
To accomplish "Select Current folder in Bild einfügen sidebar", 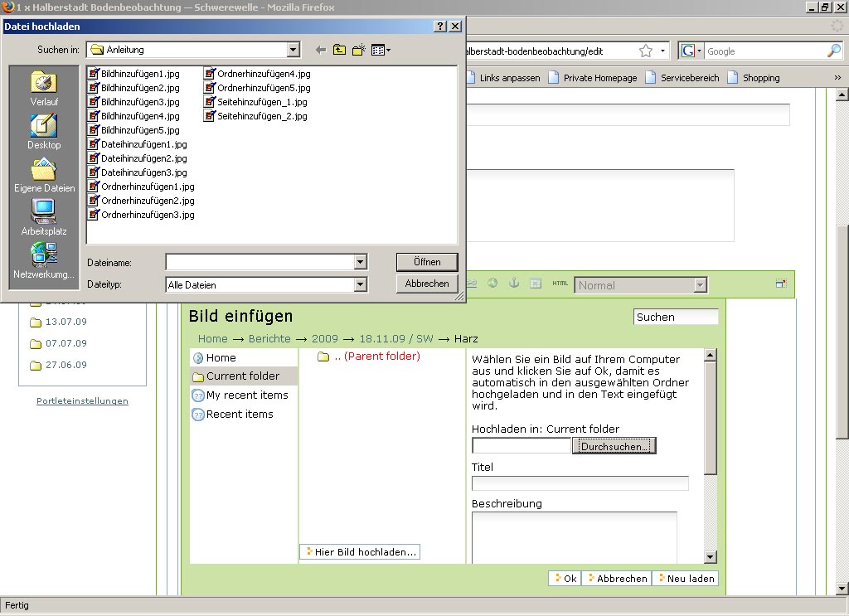I will click(242, 376).
